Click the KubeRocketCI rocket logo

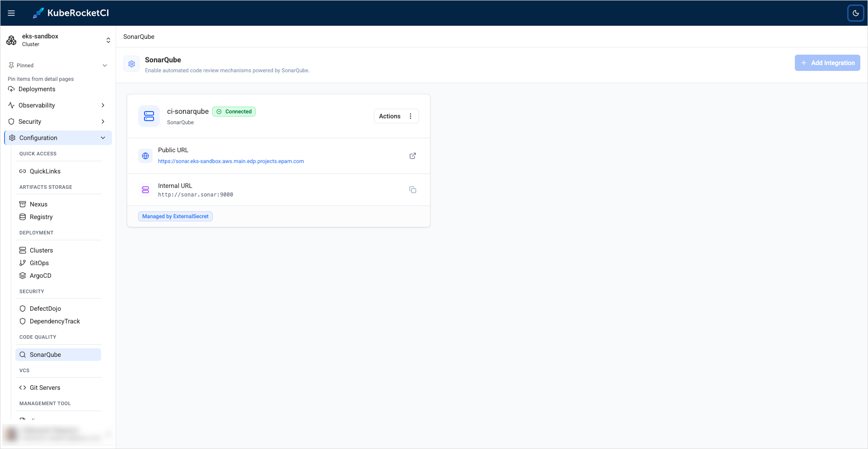click(38, 13)
